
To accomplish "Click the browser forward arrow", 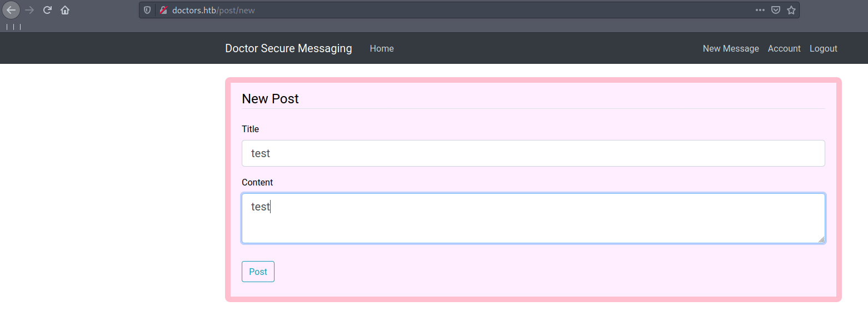I will click(x=29, y=10).
